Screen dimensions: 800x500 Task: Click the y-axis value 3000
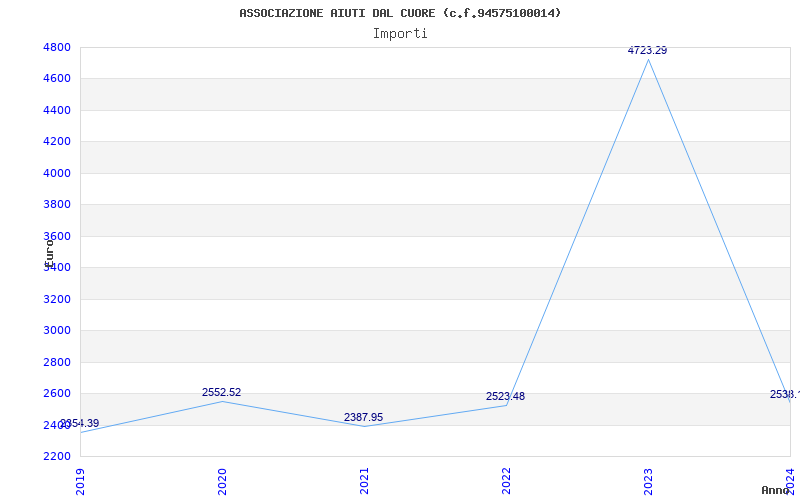(56, 331)
